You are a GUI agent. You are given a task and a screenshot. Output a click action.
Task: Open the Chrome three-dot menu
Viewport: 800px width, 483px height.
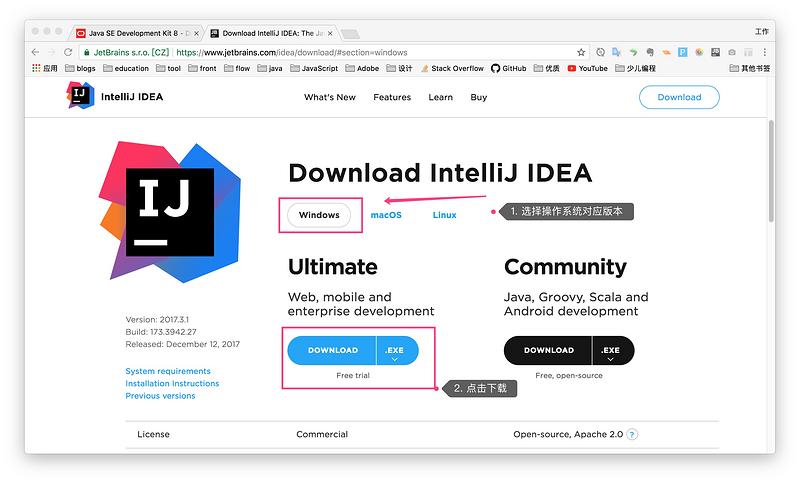click(x=764, y=52)
